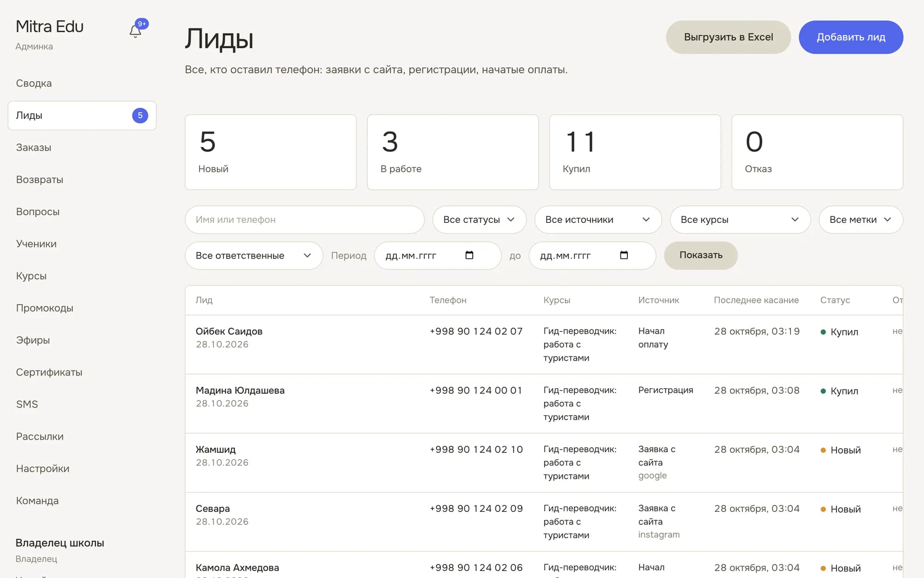Click the period end date field
This screenshot has width=924, height=578.
[592, 256]
